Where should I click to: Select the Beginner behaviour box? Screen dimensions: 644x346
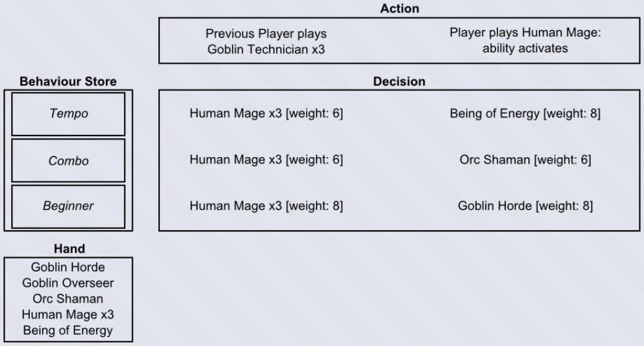click(68, 207)
